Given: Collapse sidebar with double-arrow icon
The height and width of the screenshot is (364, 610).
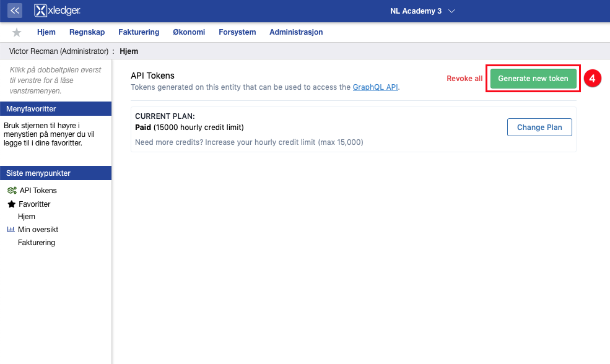Looking at the screenshot, I should click(x=15, y=11).
